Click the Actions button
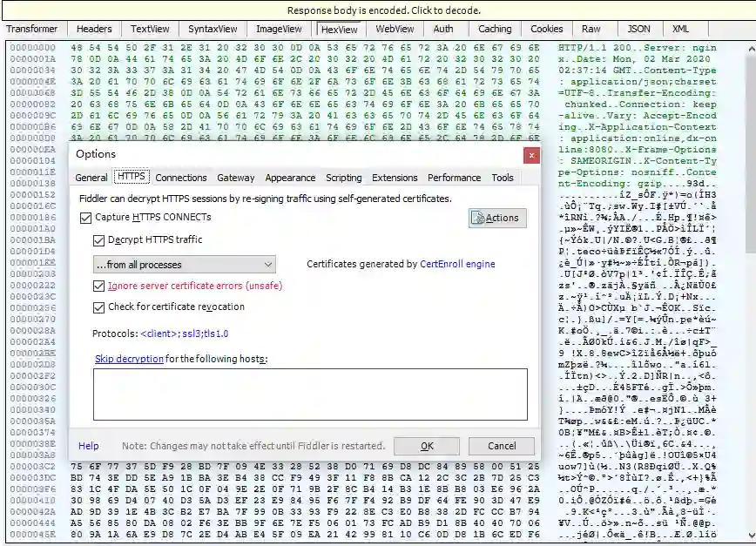Viewport: 756px width, 546px height. point(497,218)
